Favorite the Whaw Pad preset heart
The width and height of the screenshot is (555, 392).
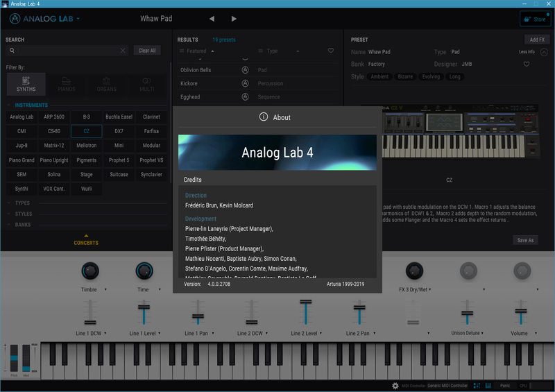point(527,64)
